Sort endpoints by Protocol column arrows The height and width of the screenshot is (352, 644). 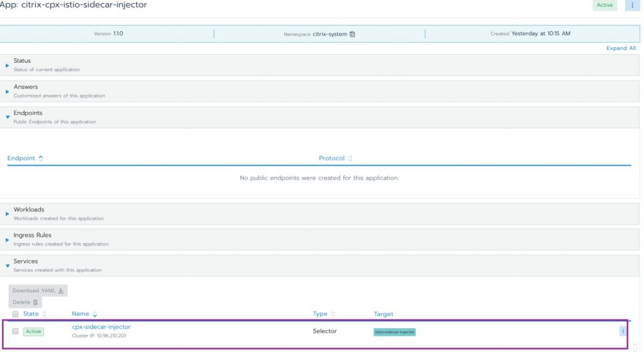coord(350,158)
